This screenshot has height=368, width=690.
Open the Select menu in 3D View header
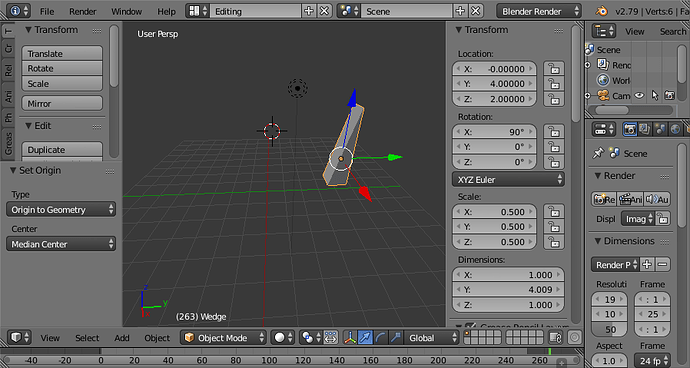tap(87, 338)
